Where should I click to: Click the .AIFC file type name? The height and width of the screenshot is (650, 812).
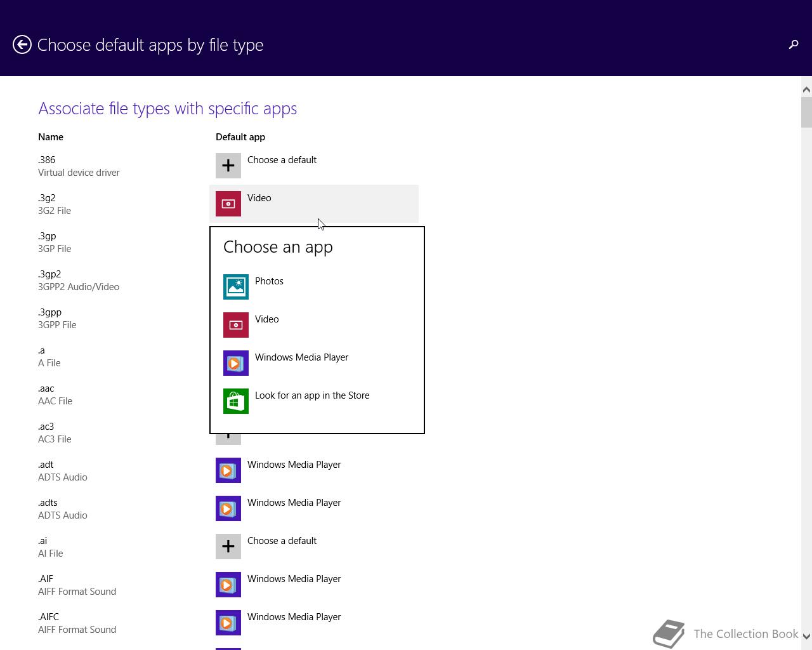[x=48, y=617]
